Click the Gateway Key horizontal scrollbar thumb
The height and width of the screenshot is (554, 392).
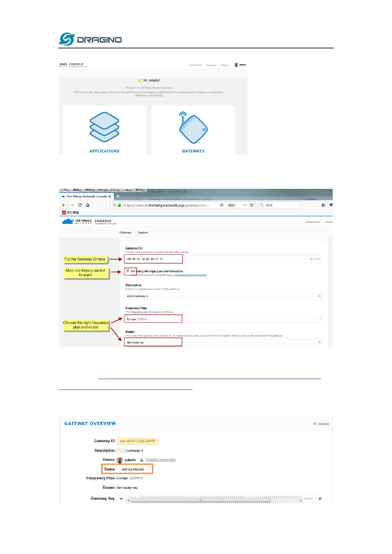tap(200, 500)
